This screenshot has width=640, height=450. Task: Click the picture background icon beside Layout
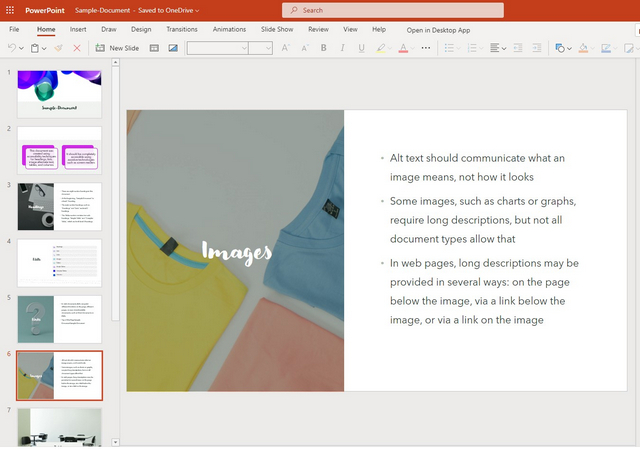[x=173, y=48]
